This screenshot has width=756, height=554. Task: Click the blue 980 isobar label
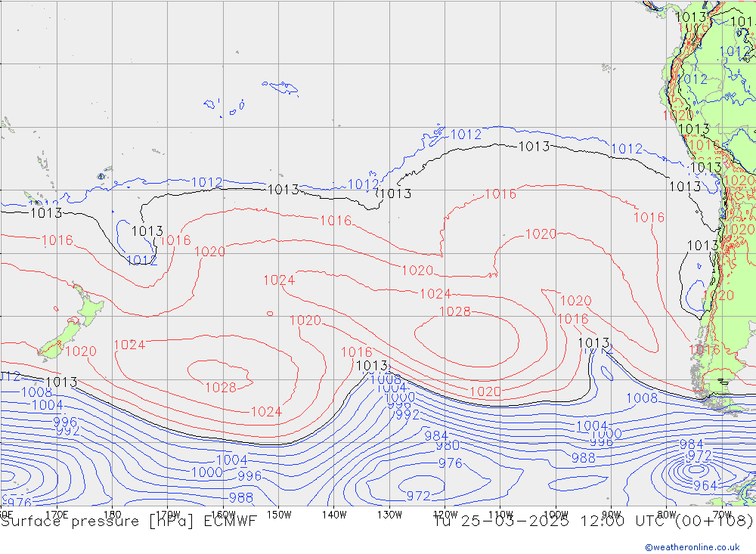[448, 445]
